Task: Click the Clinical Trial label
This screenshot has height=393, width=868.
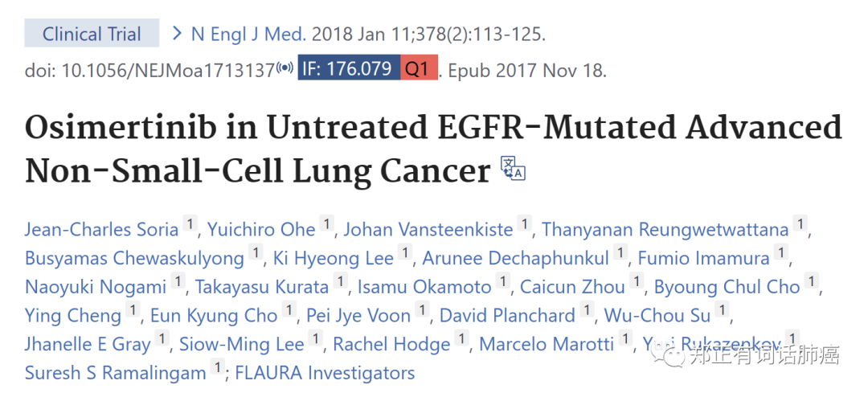Action: tap(92, 33)
